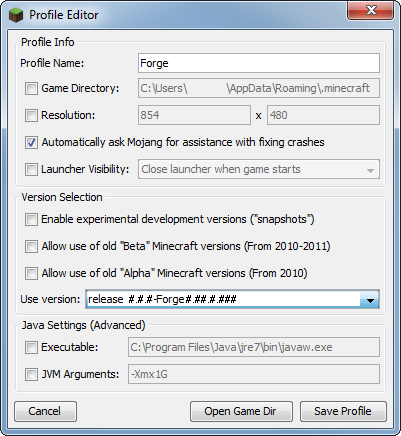Click the Save Profile button
The image size is (401, 436).
[343, 411]
